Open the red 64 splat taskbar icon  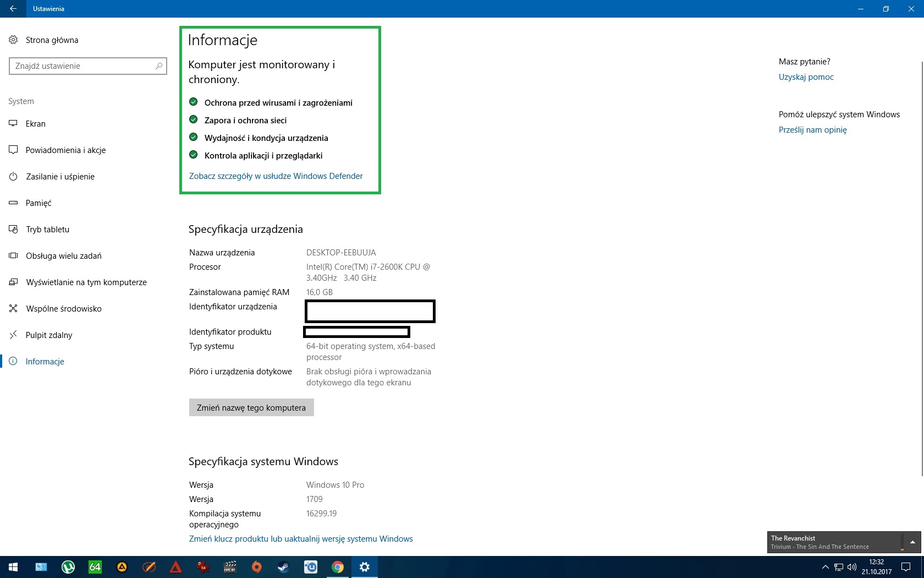(203, 567)
